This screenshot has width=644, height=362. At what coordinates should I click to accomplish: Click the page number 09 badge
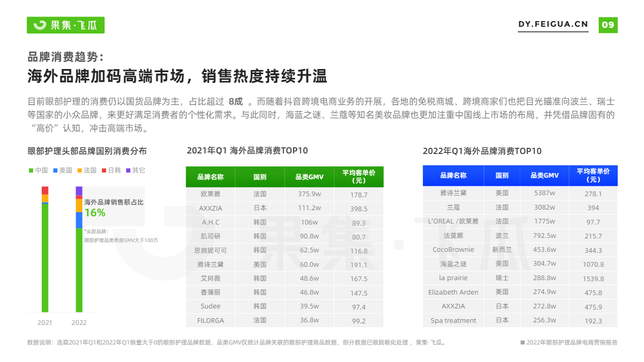pos(608,25)
